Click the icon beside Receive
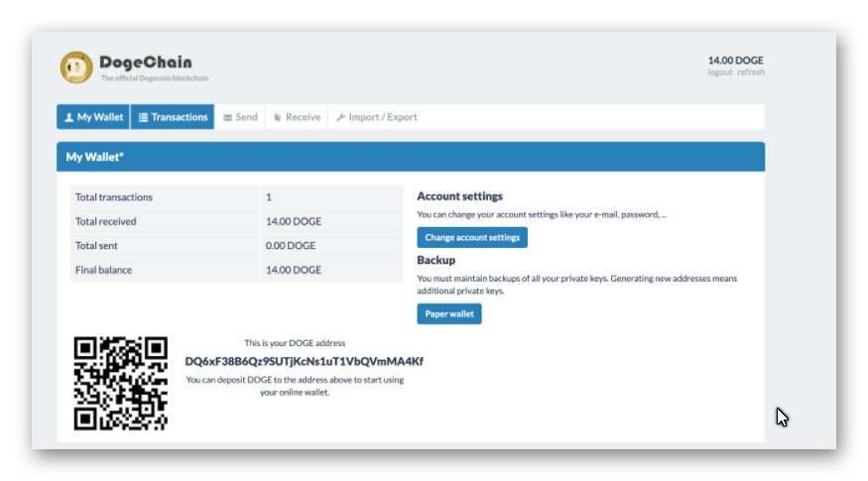868x481 pixels. tap(278, 117)
